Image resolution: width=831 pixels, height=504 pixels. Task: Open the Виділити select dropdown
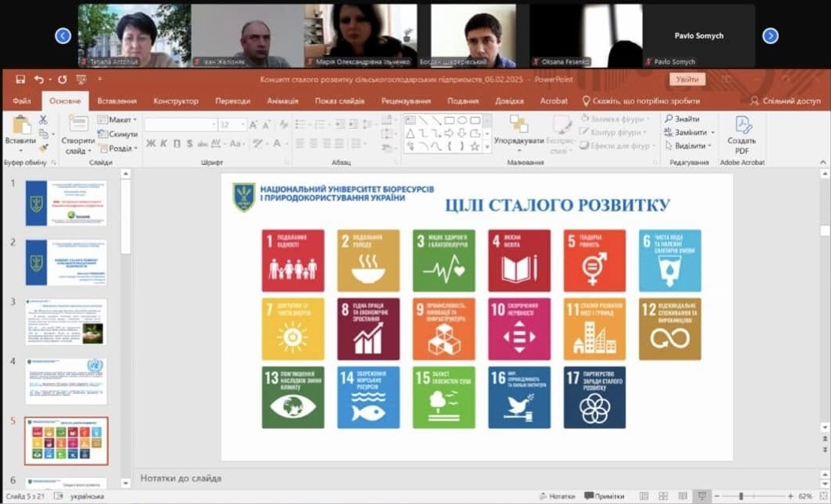pyautogui.click(x=688, y=145)
